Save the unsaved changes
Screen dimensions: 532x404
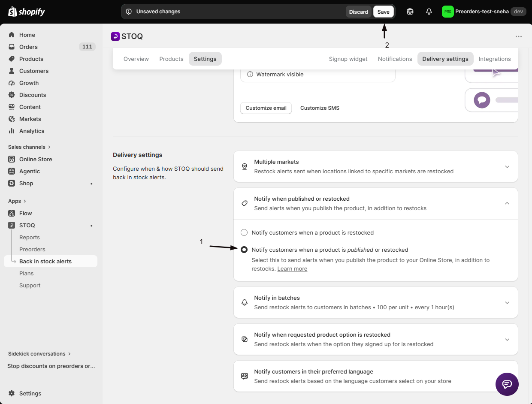[x=384, y=12]
